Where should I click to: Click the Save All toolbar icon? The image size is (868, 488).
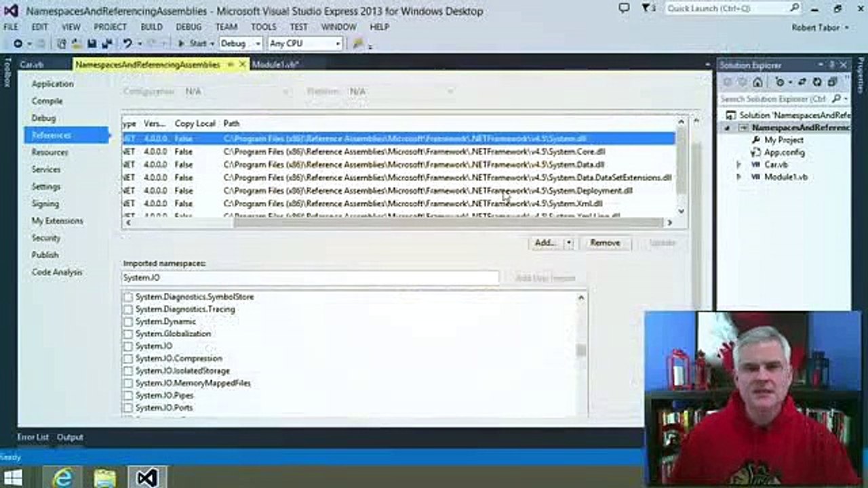pyautogui.click(x=107, y=43)
